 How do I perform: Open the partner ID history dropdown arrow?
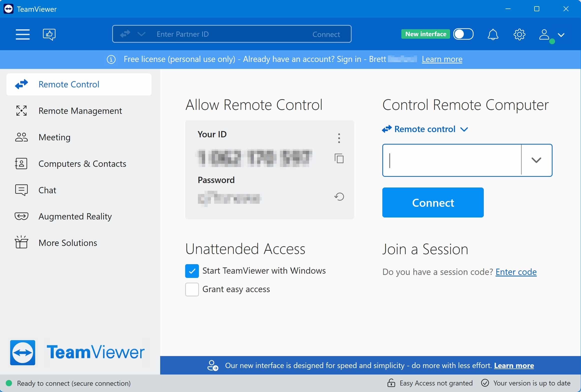click(536, 160)
